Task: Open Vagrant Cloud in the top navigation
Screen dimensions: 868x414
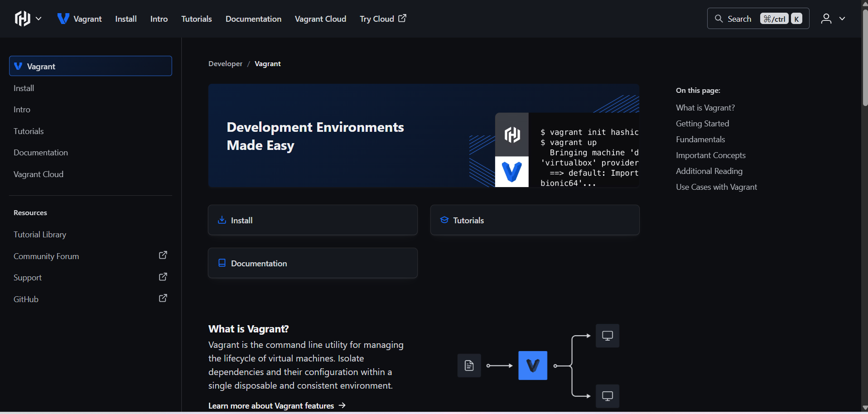Action: point(320,19)
